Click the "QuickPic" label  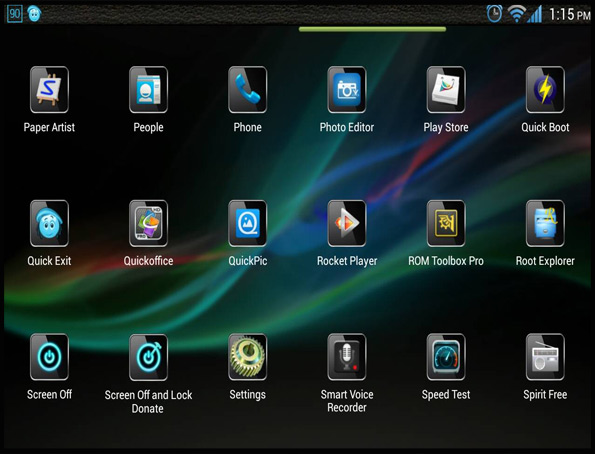coord(247,261)
